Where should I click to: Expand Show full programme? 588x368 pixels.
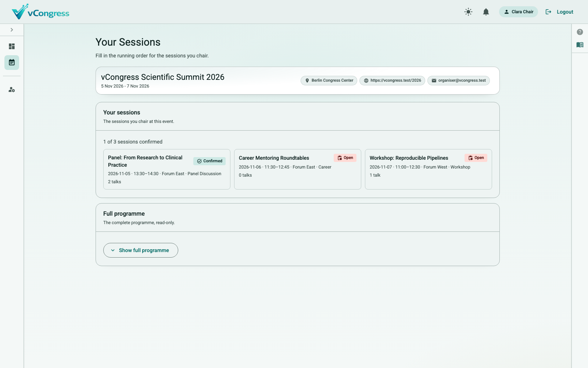141,250
